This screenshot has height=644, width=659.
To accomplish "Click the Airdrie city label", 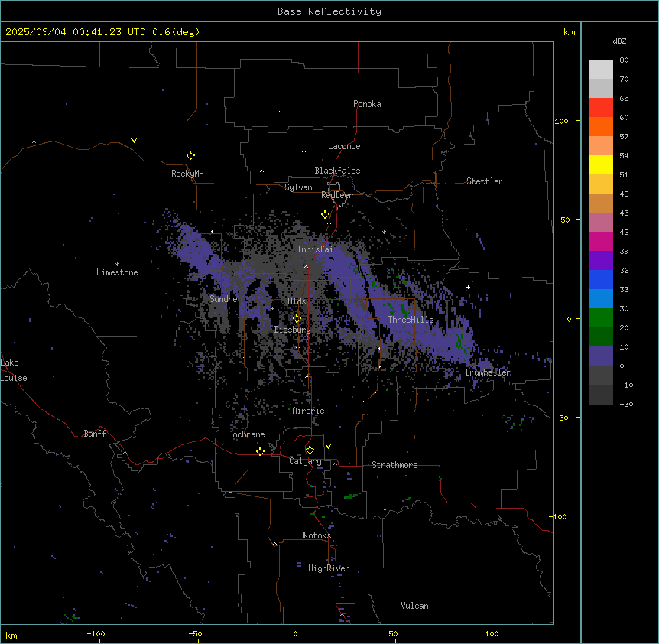I will pos(308,411).
